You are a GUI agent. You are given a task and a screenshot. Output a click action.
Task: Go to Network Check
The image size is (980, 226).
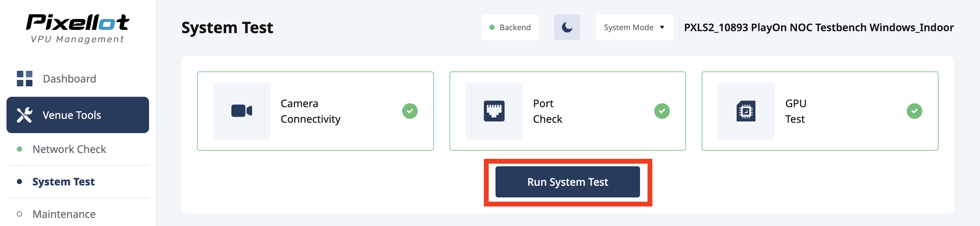pos(69,149)
